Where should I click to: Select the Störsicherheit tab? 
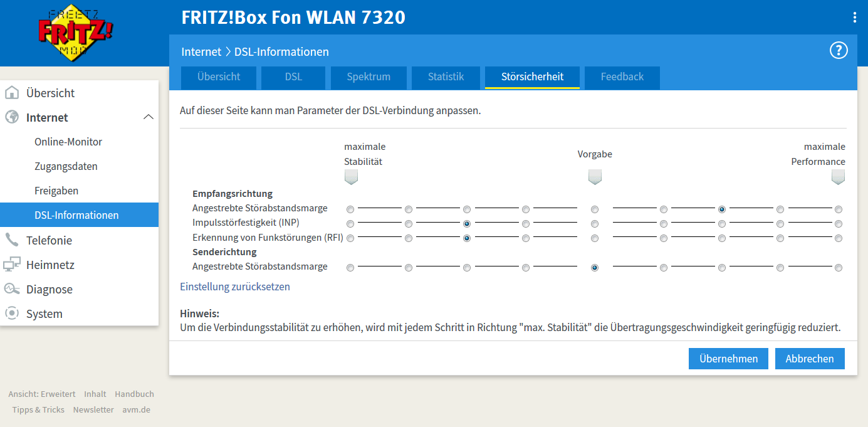point(532,77)
